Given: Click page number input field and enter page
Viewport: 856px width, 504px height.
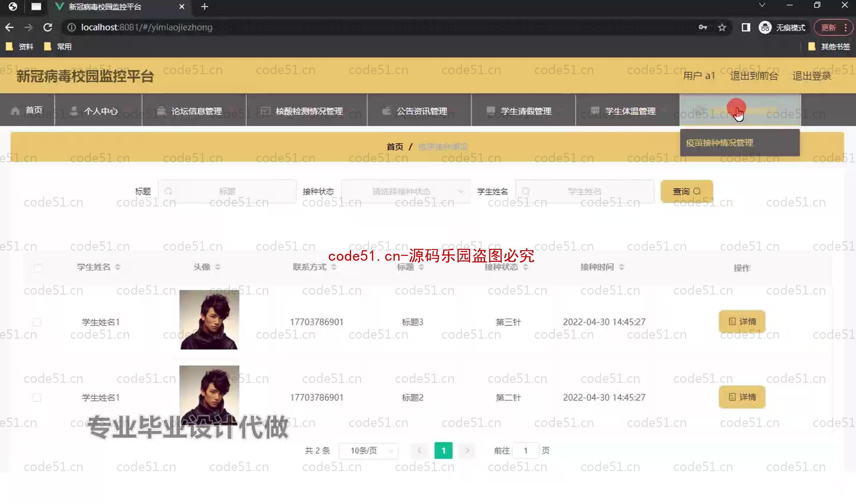Looking at the screenshot, I should [x=525, y=450].
